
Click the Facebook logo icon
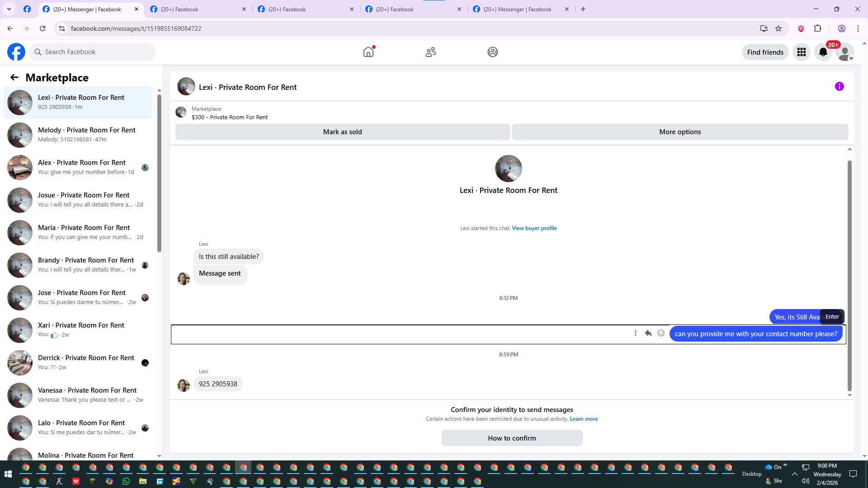click(16, 52)
